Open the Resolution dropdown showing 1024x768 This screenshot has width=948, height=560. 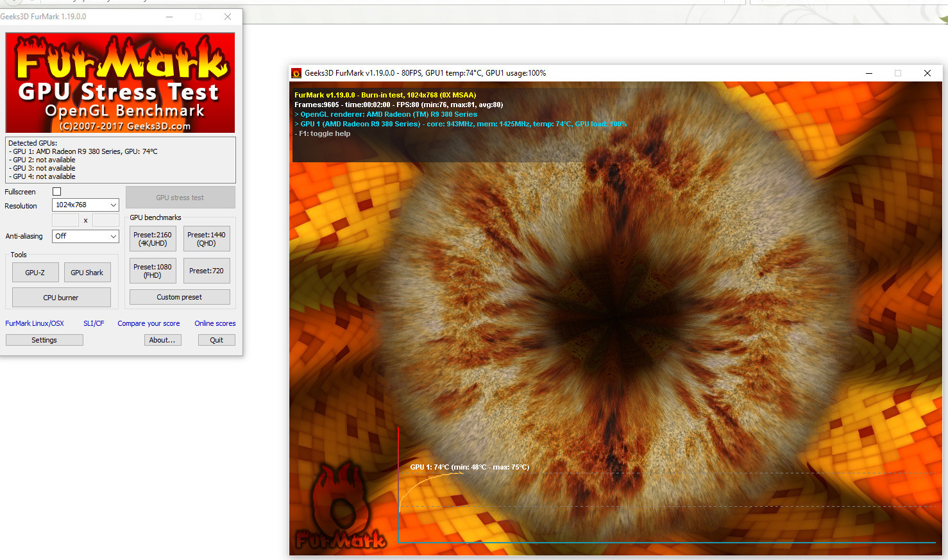click(85, 205)
